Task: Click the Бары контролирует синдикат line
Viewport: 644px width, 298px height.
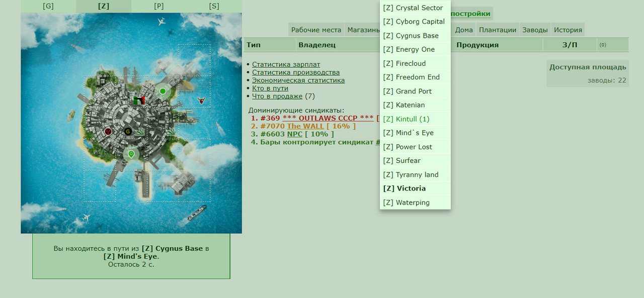Action: (x=320, y=142)
